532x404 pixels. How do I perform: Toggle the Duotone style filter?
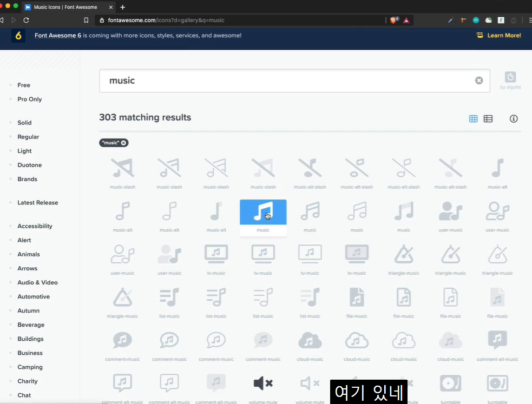coord(30,165)
